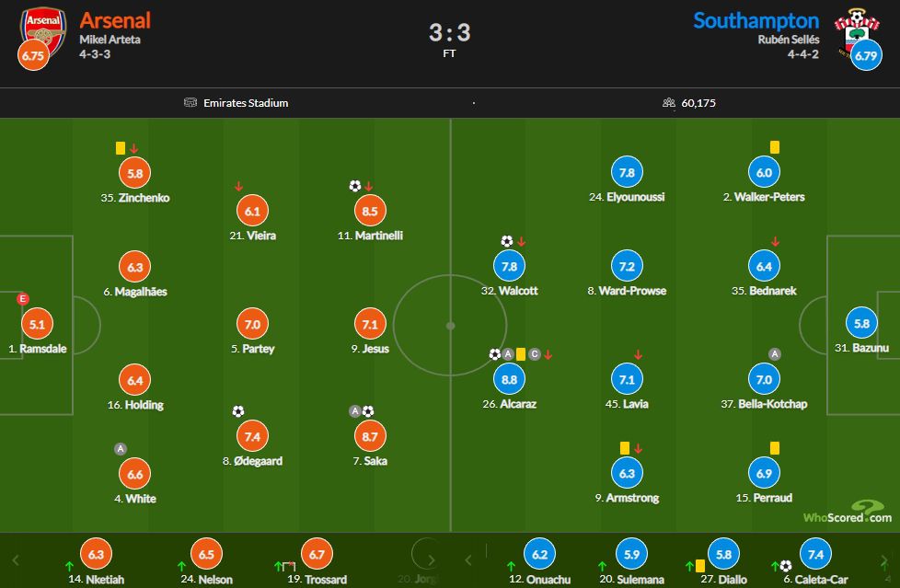
Task: Select substitute Caleta-Car's 7.4 rating
Action: tap(815, 554)
